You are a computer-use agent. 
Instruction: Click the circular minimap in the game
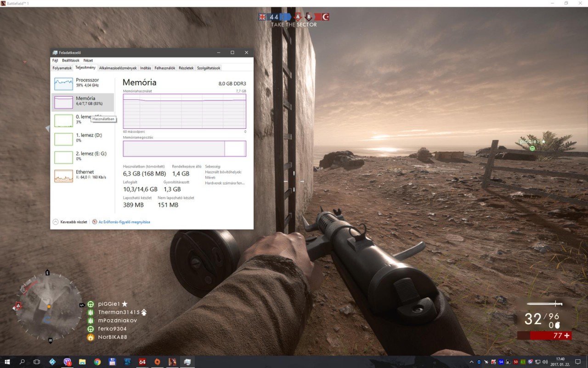click(x=48, y=306)
